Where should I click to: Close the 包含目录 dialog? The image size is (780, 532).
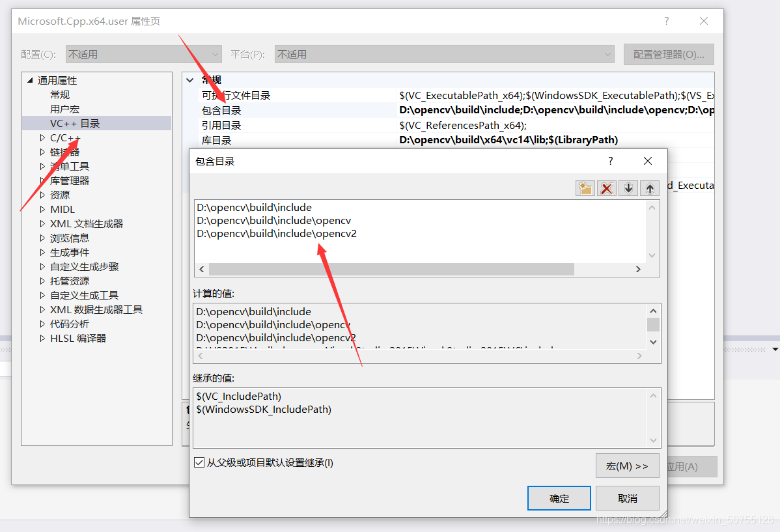coord(648,161)
